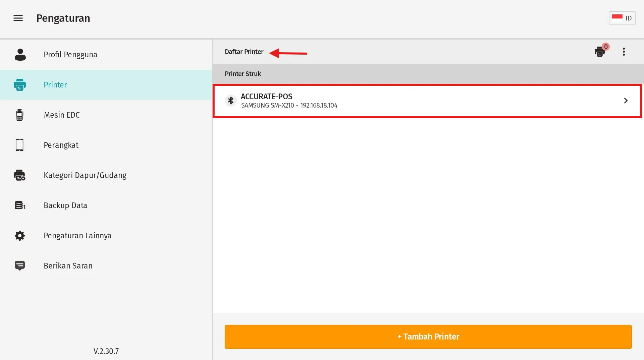The width and height of the screenshot is (644, 360).
Task: Click the Profil Pengguna person icon
Action: [x=20, y=55]
